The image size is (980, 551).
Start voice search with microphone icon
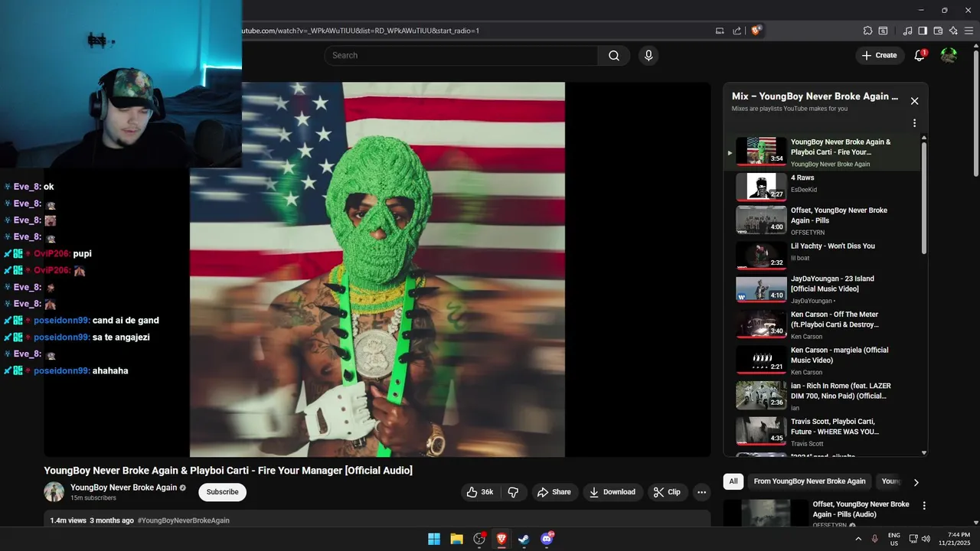[648, 55]
